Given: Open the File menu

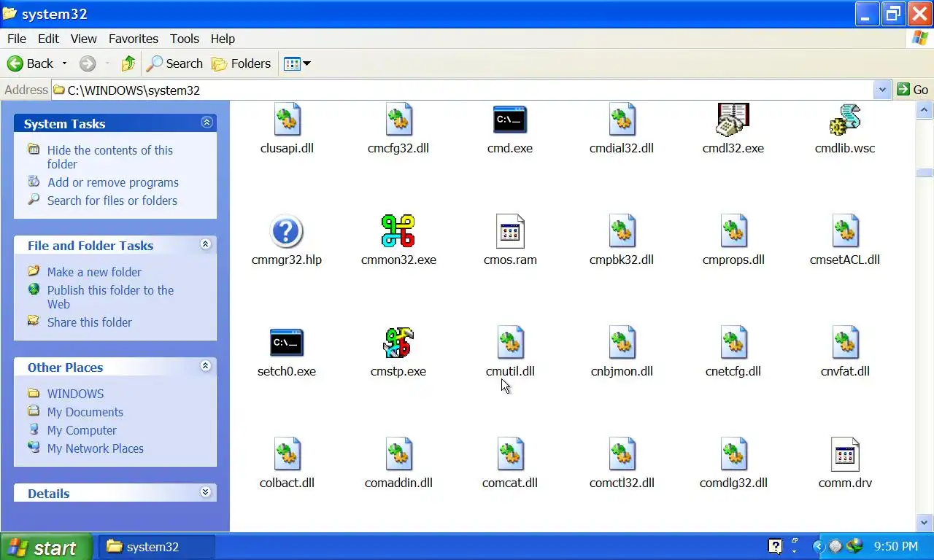Looking at the screenshot, I should 16,39.
